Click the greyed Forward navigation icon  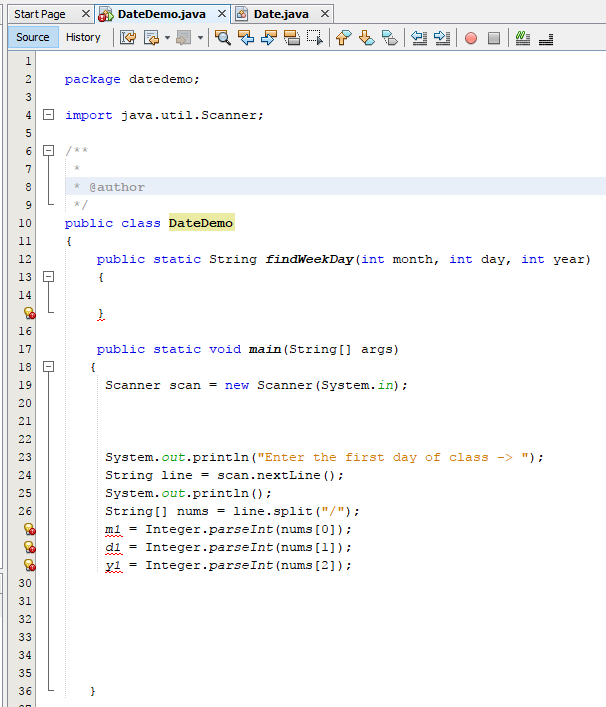click(184, 38)
